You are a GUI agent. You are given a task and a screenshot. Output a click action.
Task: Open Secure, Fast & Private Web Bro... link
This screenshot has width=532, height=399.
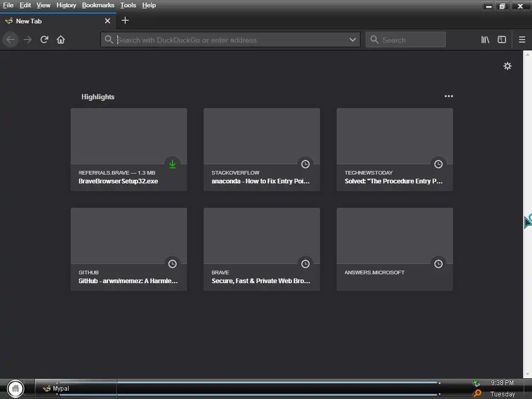(261, 281)
